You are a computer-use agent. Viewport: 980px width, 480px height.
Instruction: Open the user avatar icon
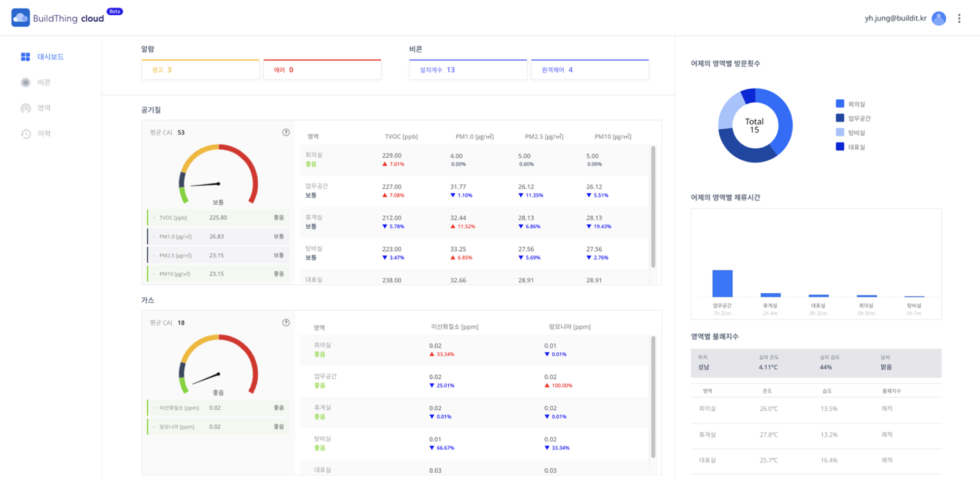pos(939,18)
